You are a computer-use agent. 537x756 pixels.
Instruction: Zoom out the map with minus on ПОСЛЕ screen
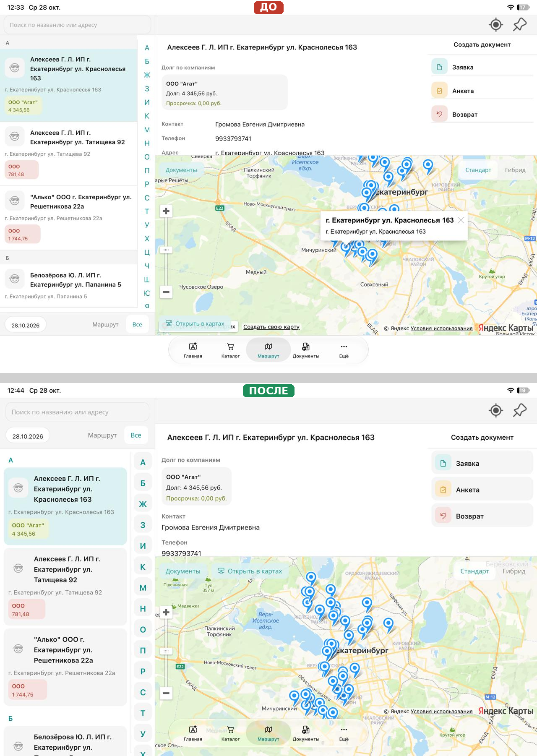tap(166, 693)
